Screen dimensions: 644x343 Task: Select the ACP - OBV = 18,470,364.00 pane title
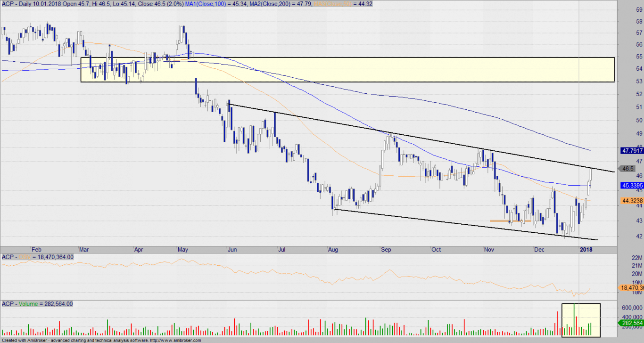(x=38, y=257)
